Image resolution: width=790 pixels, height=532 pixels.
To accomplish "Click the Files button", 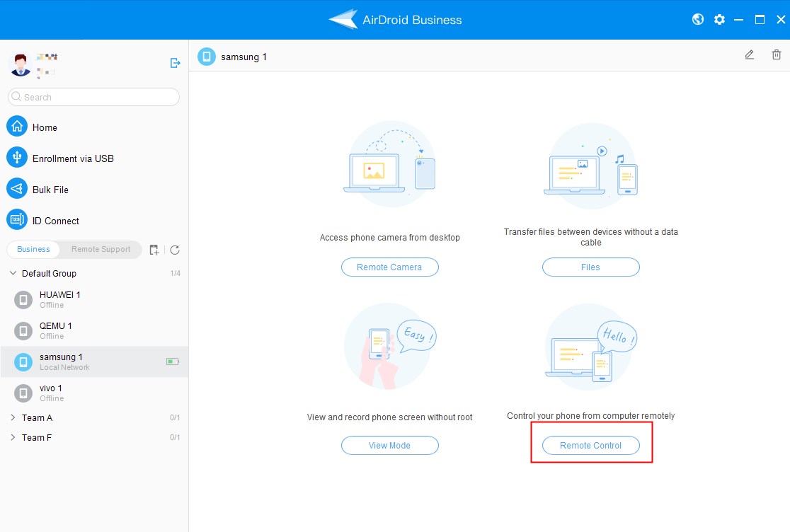I will [590, 267].
